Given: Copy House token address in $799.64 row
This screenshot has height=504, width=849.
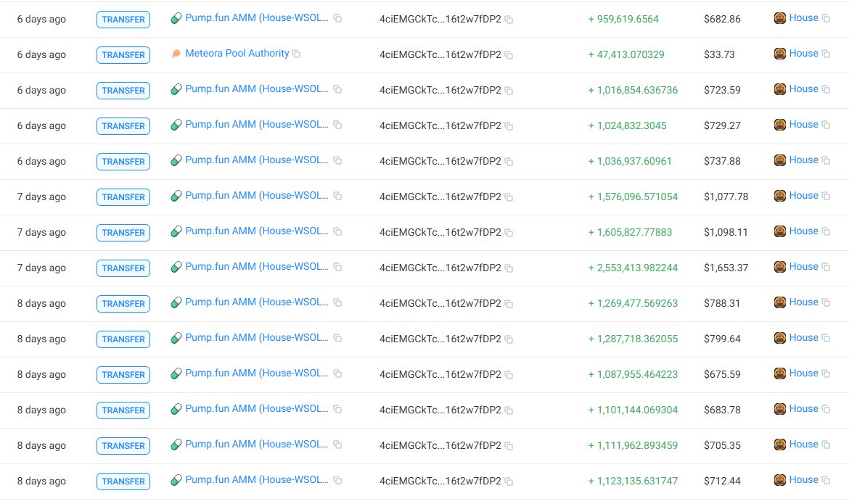Looking at the screenshot, I should click(826, 339).
